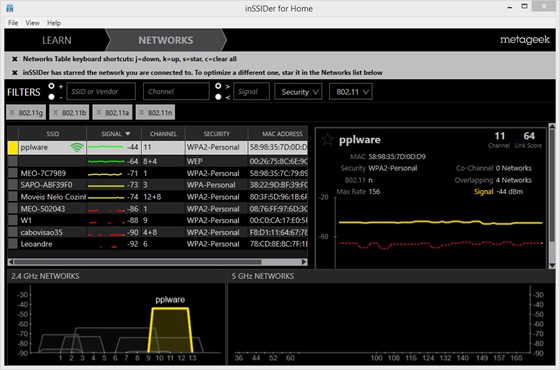Focus the Channel filter field
The height and width of the screenshot is (370, 560).
point(176,91)
